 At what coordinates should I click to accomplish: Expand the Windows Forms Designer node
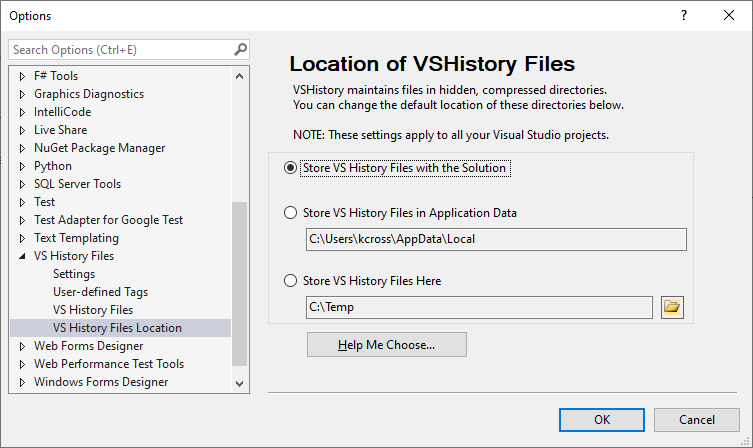click(x=22, y=382)
